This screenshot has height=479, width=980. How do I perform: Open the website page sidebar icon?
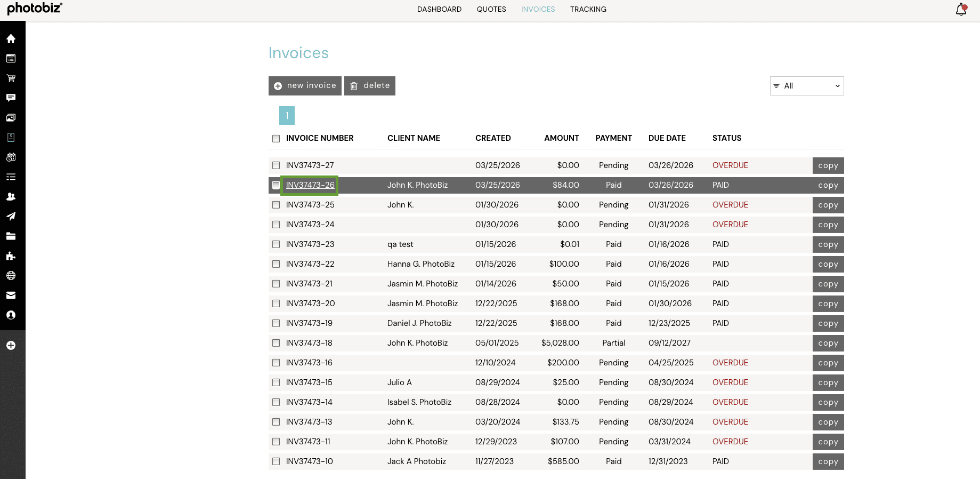(11, 59)
